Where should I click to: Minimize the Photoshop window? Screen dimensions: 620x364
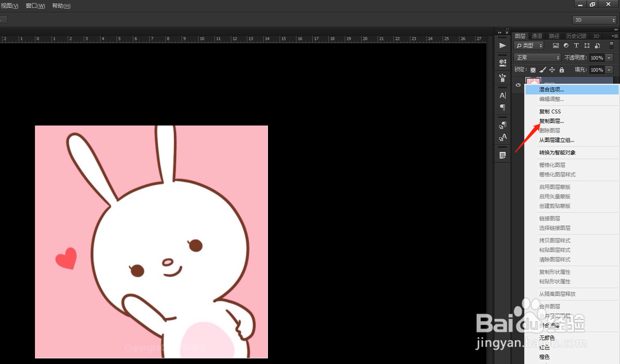pos(580,4)
